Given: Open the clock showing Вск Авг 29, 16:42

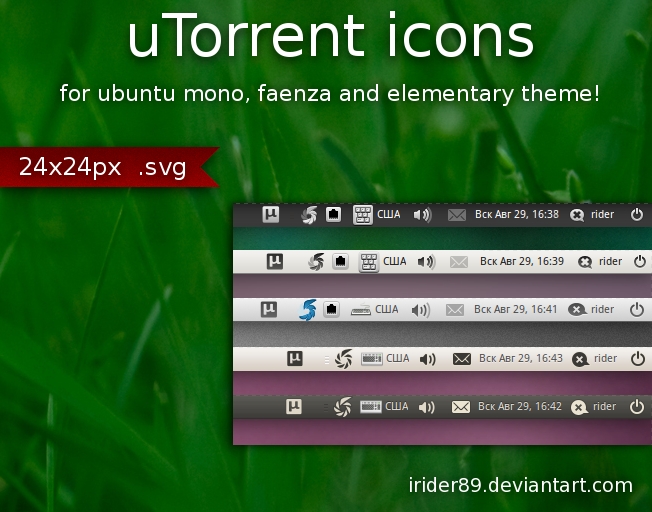Looking at the screenshot, I should tap(520, 406).
